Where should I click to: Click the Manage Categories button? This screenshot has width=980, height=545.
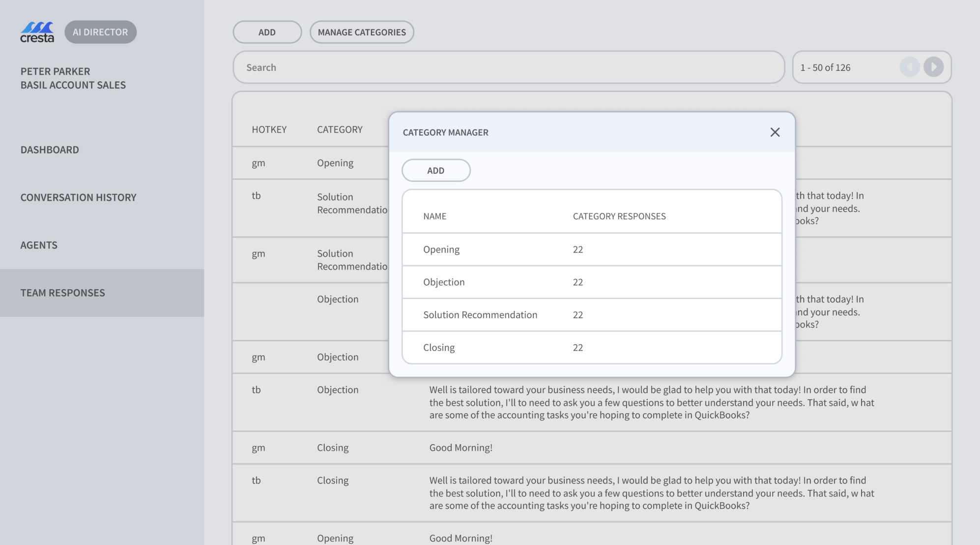pos(361,32)
